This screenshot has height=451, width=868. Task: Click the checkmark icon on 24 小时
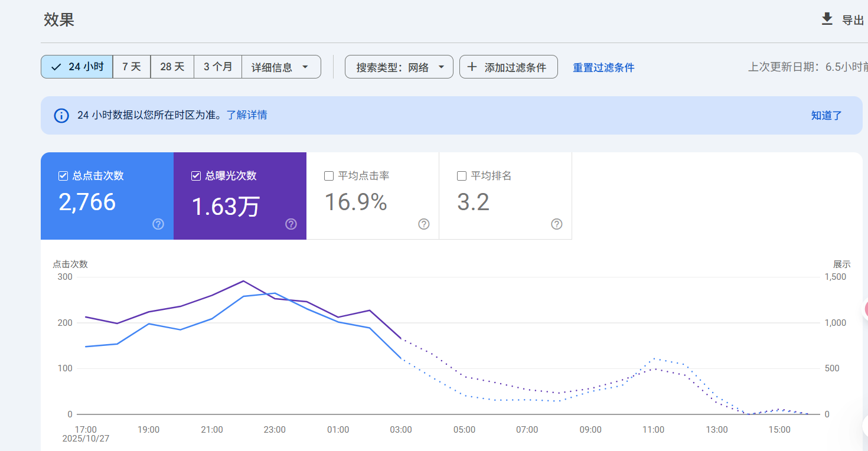[56, 67]
